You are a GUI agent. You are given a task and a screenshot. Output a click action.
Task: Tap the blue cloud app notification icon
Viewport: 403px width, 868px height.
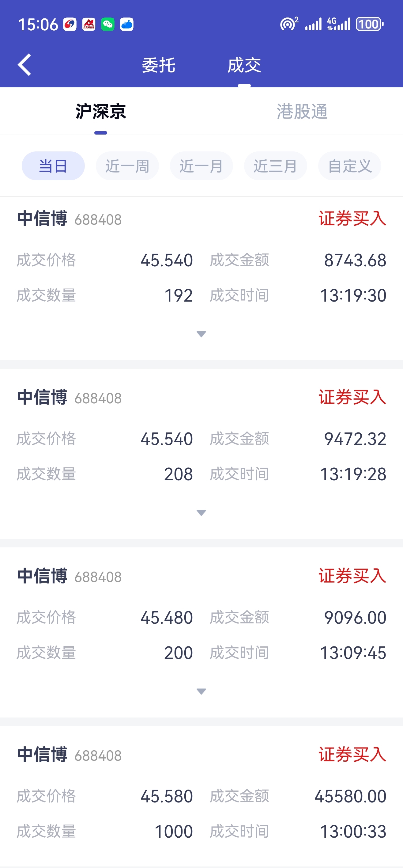click(126, 24)
